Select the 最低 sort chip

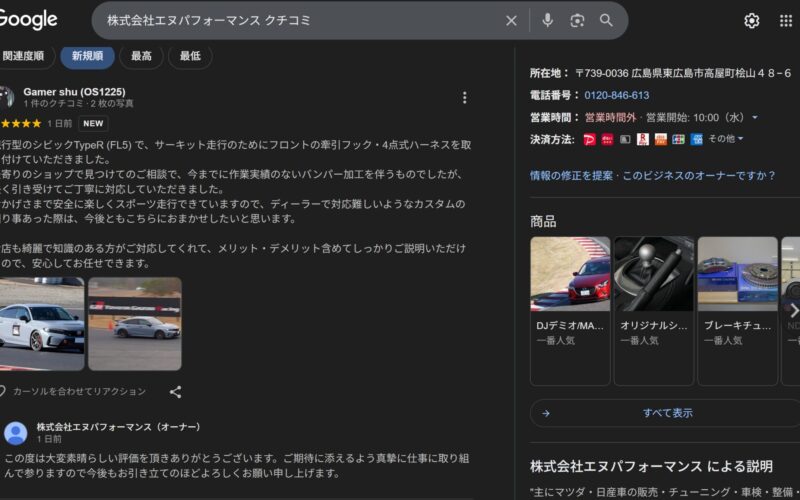click(190, 56)
